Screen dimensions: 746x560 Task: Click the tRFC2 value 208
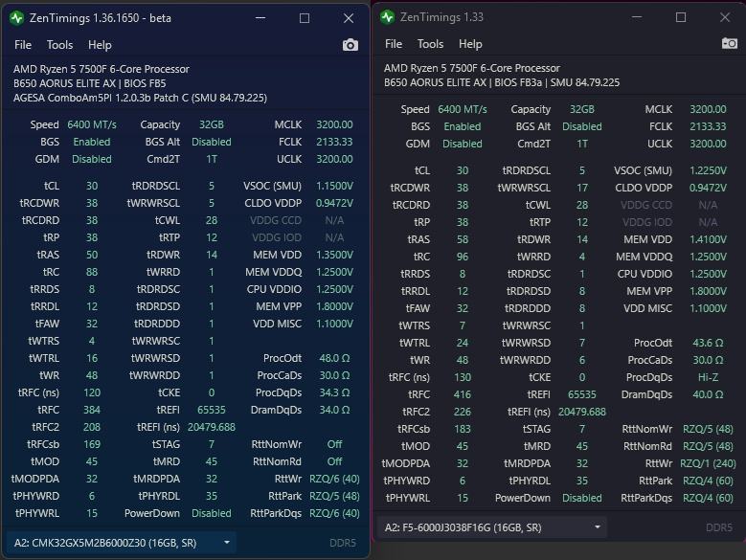(x=92, y=427)
